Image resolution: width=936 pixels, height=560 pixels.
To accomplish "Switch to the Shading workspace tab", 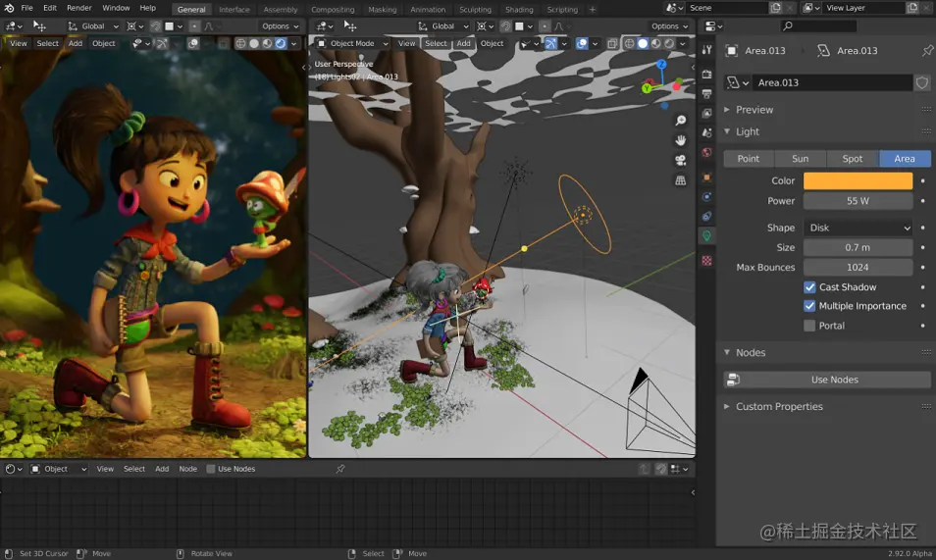I will 519,10.
